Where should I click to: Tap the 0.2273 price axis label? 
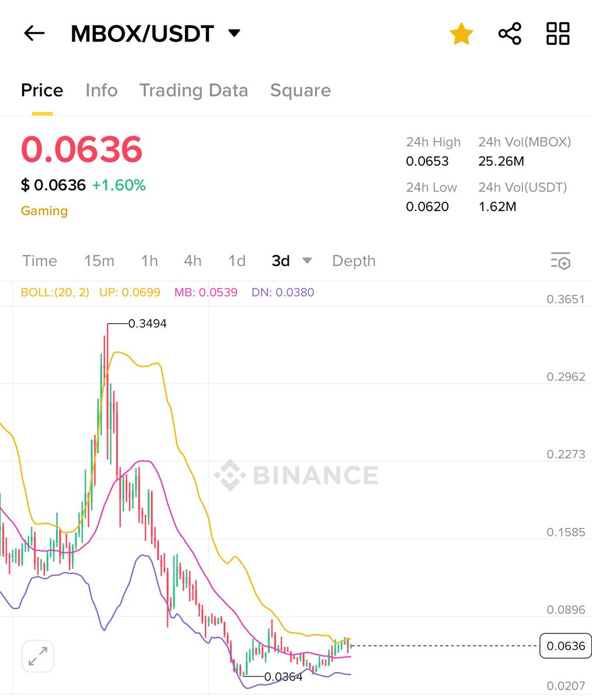point(566,454)
